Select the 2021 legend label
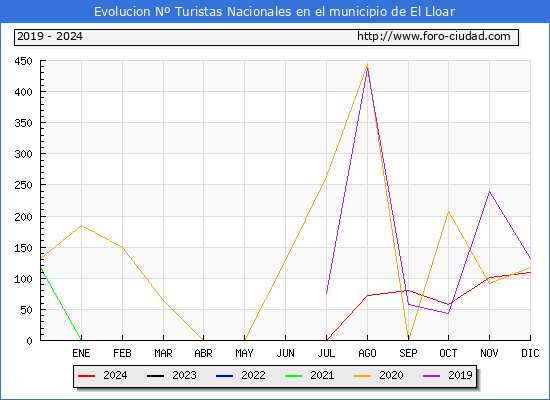 coord(322,375)
